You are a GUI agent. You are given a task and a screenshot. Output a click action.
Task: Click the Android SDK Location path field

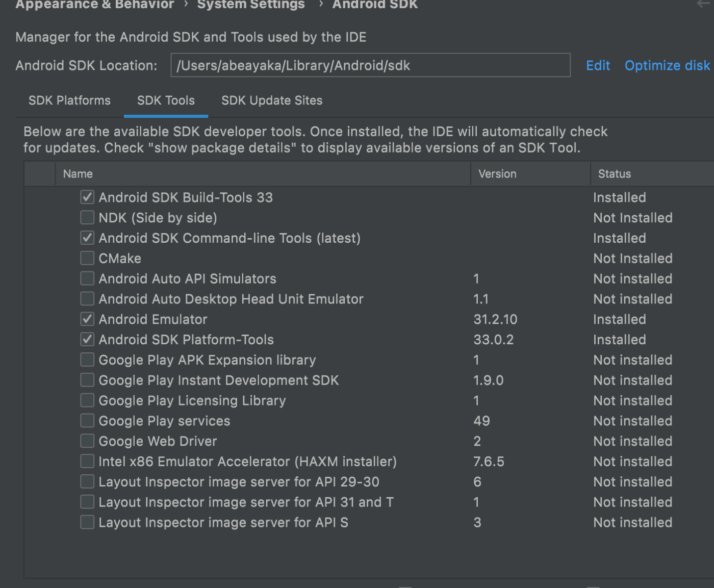370,65
